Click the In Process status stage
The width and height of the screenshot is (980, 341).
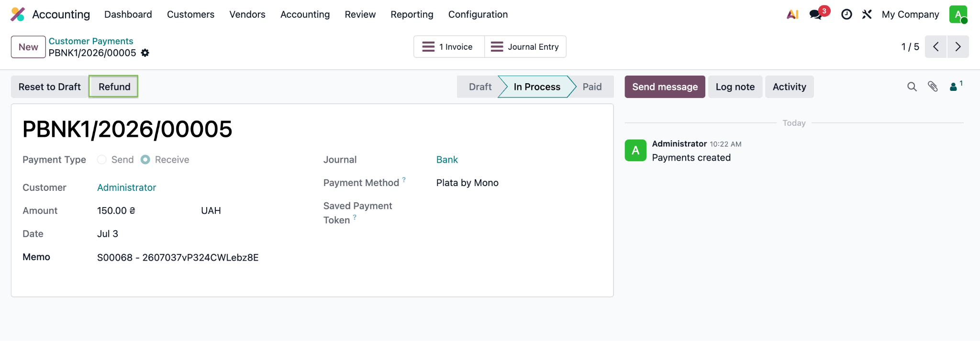[537, 87]
